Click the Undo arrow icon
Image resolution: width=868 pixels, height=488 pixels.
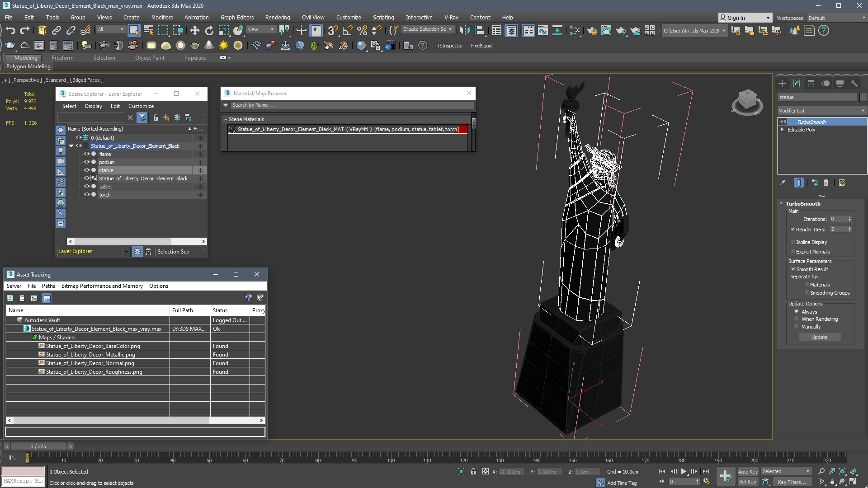click(x=10, y=31)
